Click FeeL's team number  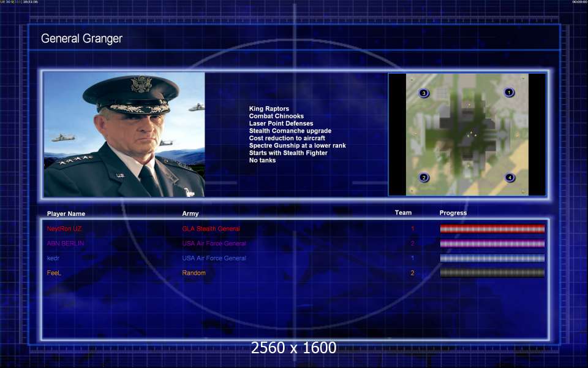412,273
